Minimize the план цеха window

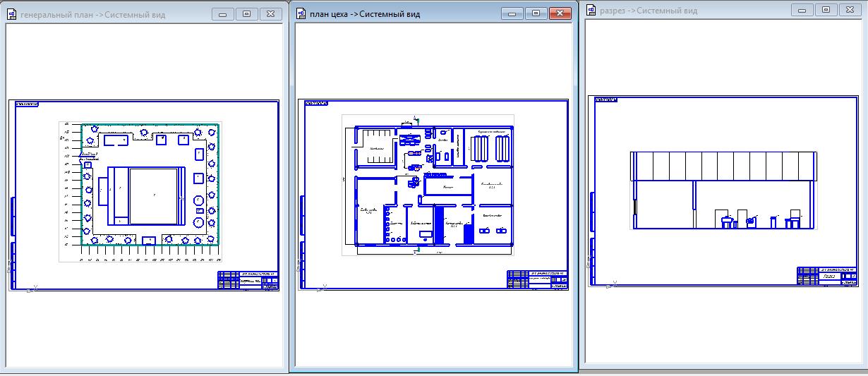coord(512,13)
